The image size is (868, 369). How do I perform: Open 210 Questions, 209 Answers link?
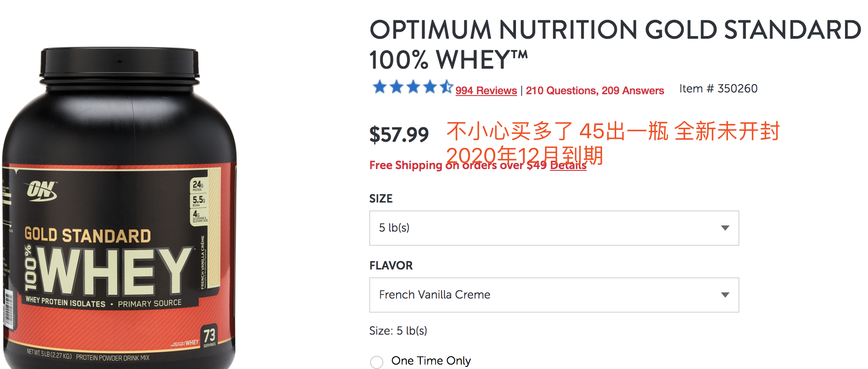coord(595,91)
